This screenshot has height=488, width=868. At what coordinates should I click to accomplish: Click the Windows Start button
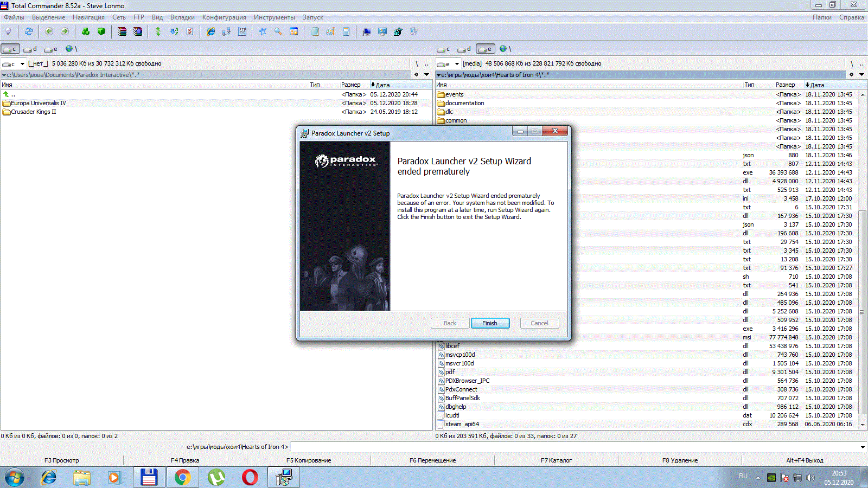tap(15, 477)
